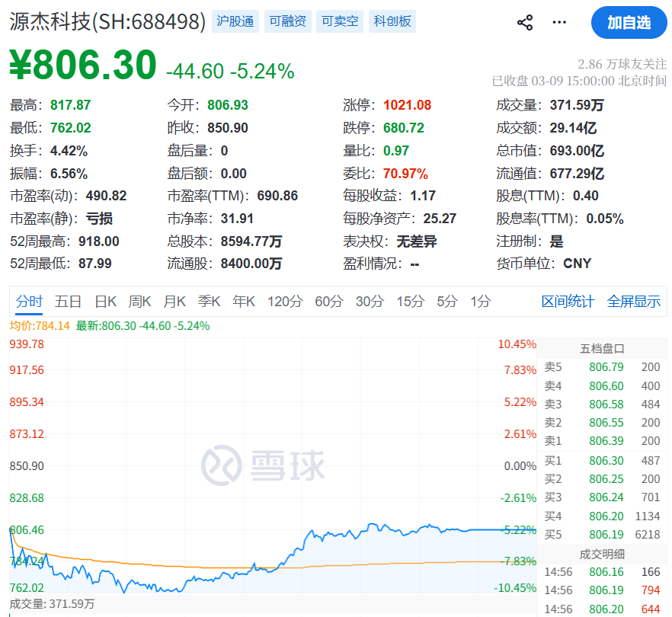Open 区间统计 interval statistics

[x=568, y=301]
